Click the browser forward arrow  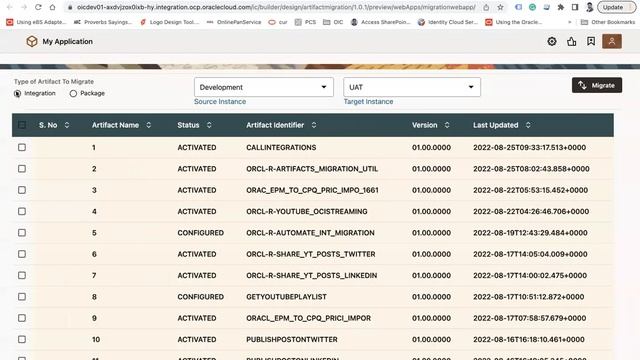24,7
